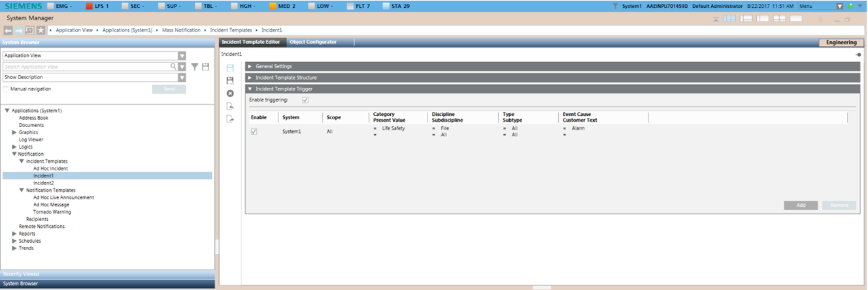Click the export template icon in editor toolbar
The height and width of the screenshot is (290, 868).
coord(230,118)
